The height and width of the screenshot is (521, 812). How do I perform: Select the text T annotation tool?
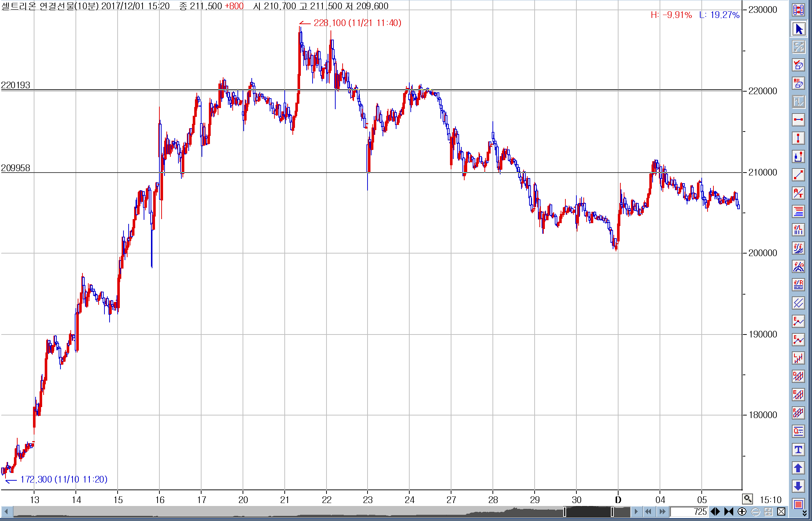coord(798,450)
